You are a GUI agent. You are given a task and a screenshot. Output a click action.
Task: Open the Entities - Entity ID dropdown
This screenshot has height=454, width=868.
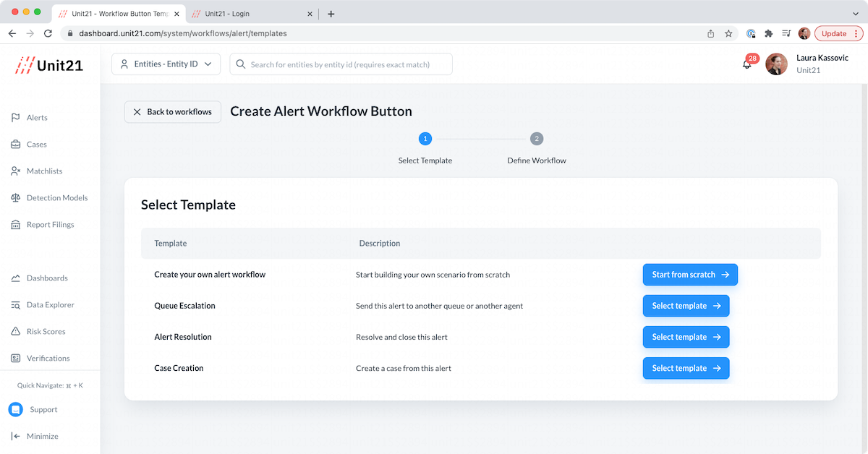pyautogui.click(x=166, y=64)
